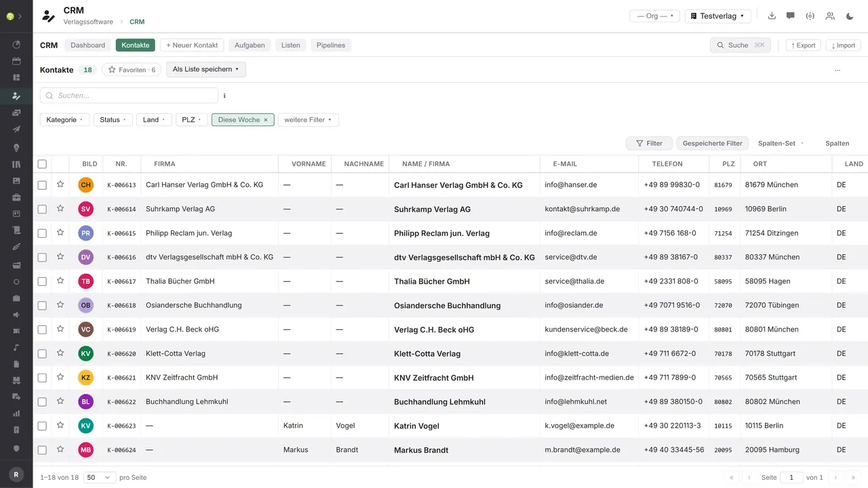Open the PLZ filter dropdown
Screen dimensions: 868x488
click(x=192, y=120)
